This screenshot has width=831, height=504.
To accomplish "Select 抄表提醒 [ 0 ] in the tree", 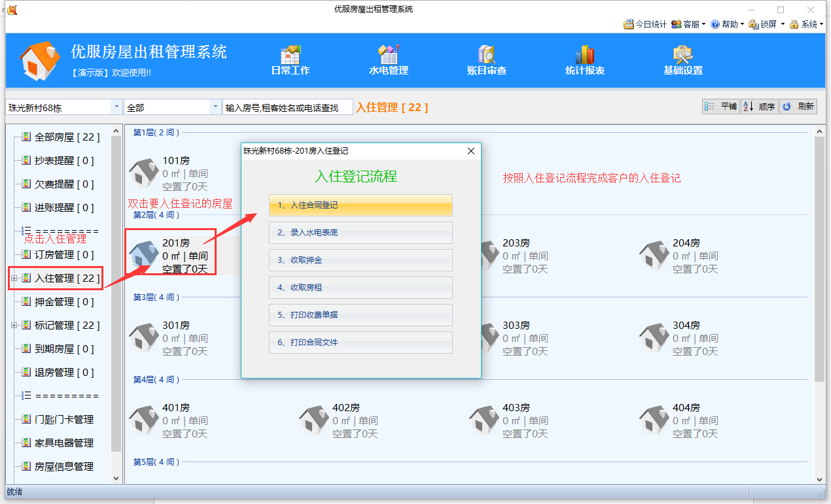I will [63, 161].
